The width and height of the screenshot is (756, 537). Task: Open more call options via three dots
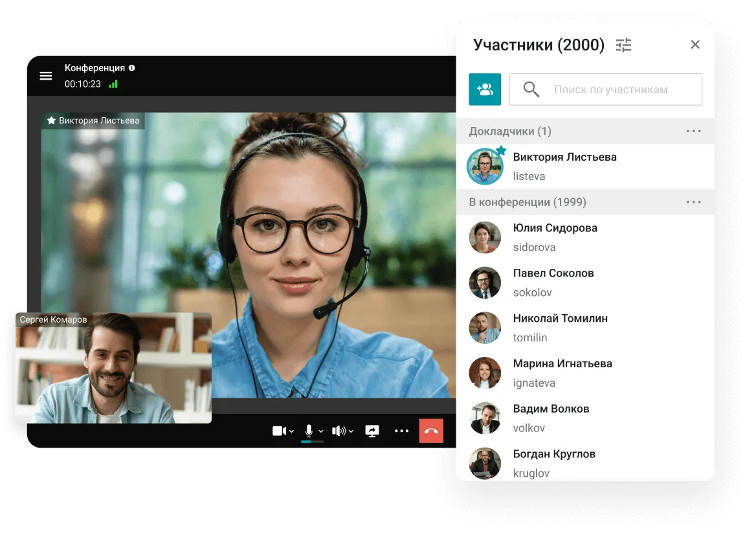tap(402, 431)
